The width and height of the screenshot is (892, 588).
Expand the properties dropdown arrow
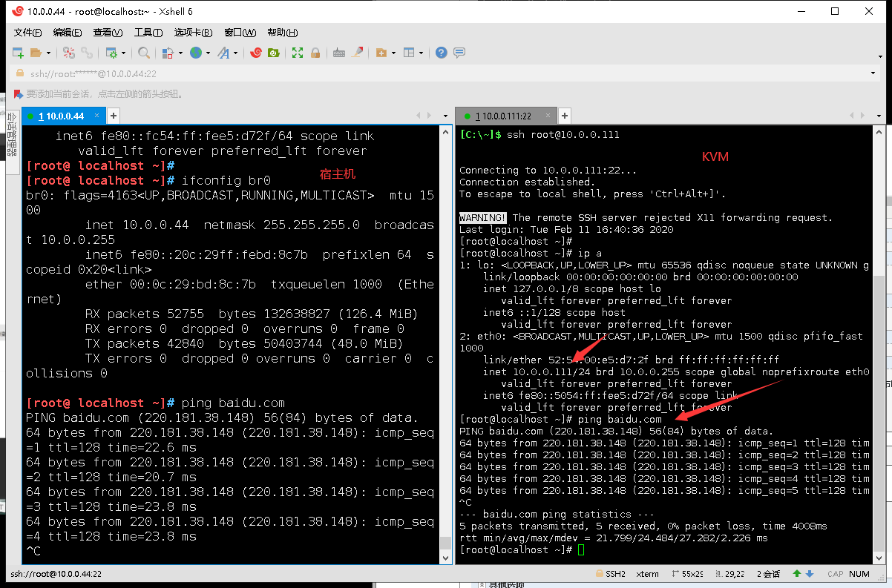point(124,53)
